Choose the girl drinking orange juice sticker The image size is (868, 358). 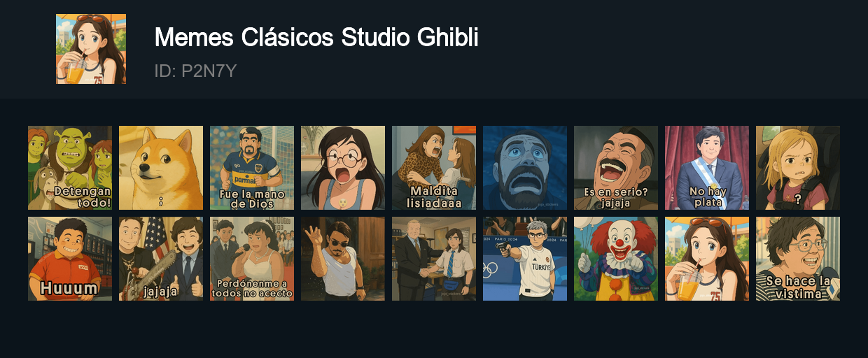[707, 259]
